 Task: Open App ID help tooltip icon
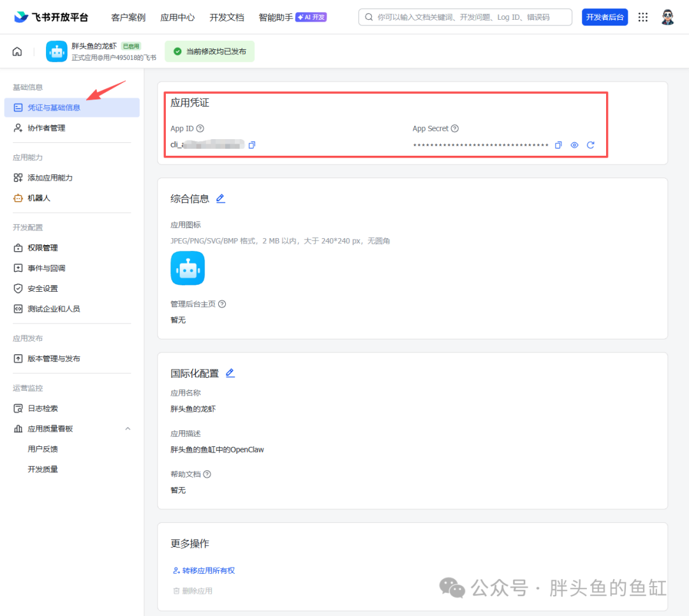pos(200,128)
